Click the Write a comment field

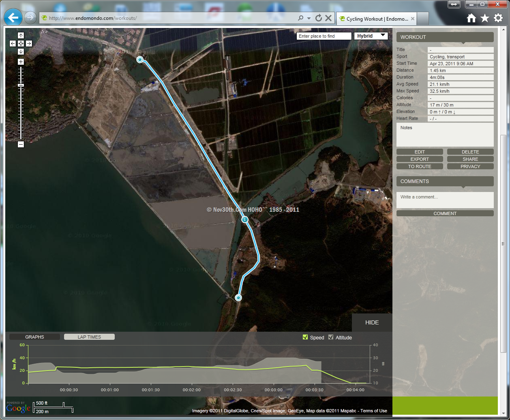tap(445, 200)
